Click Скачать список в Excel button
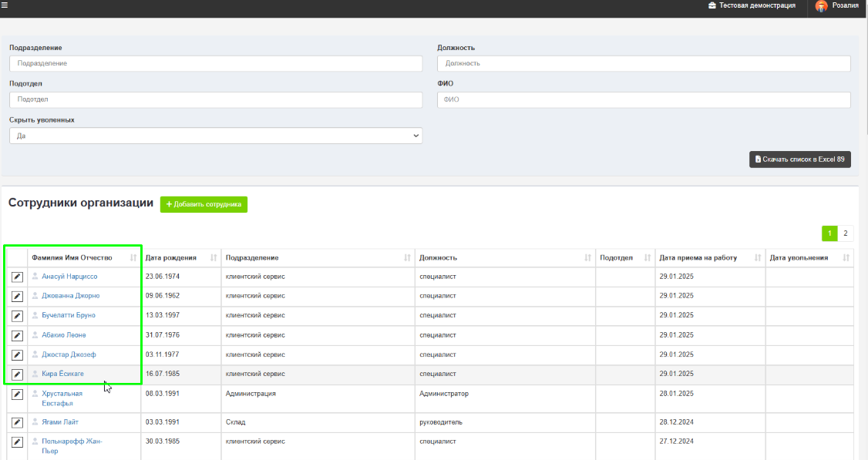This screenshot has width=868, height=460. (800, 159)
